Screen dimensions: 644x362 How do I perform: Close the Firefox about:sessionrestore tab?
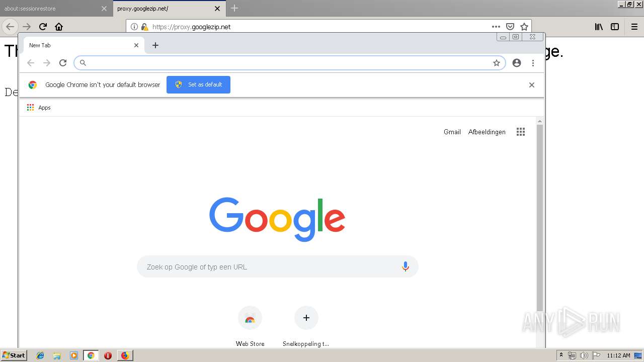click(x=104, y=9)
